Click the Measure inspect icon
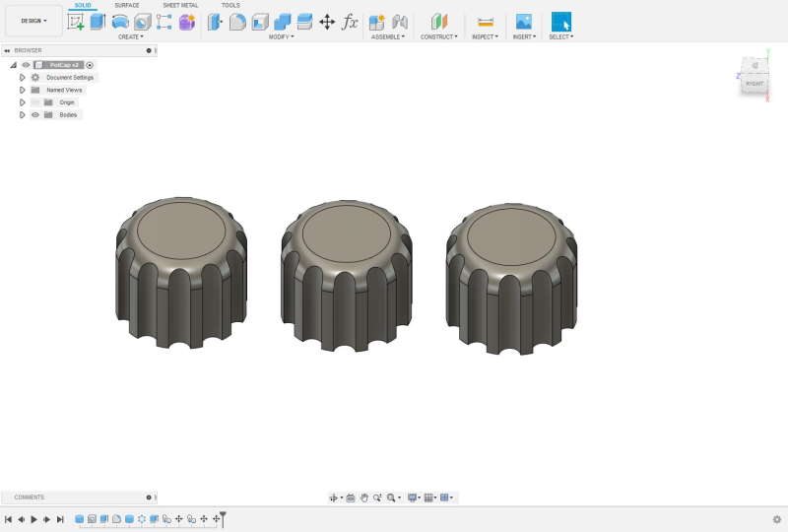788x532 pixels. coord(486,22)
